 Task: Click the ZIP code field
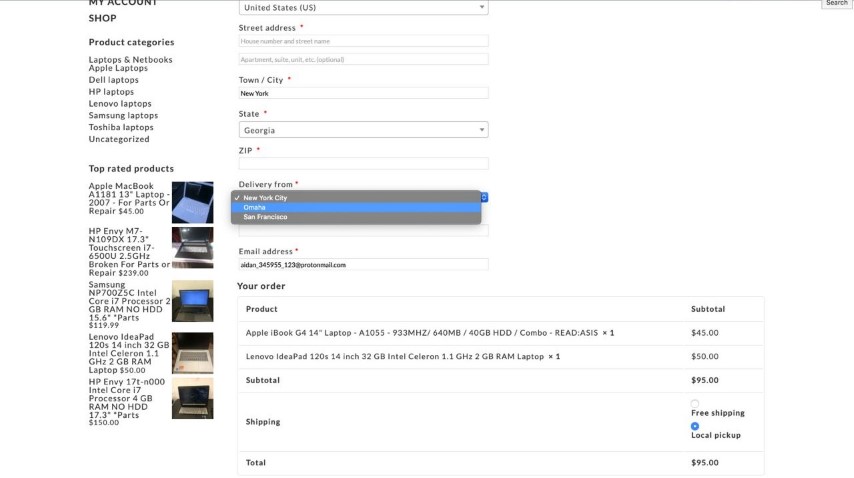click(x=363, y=163)
